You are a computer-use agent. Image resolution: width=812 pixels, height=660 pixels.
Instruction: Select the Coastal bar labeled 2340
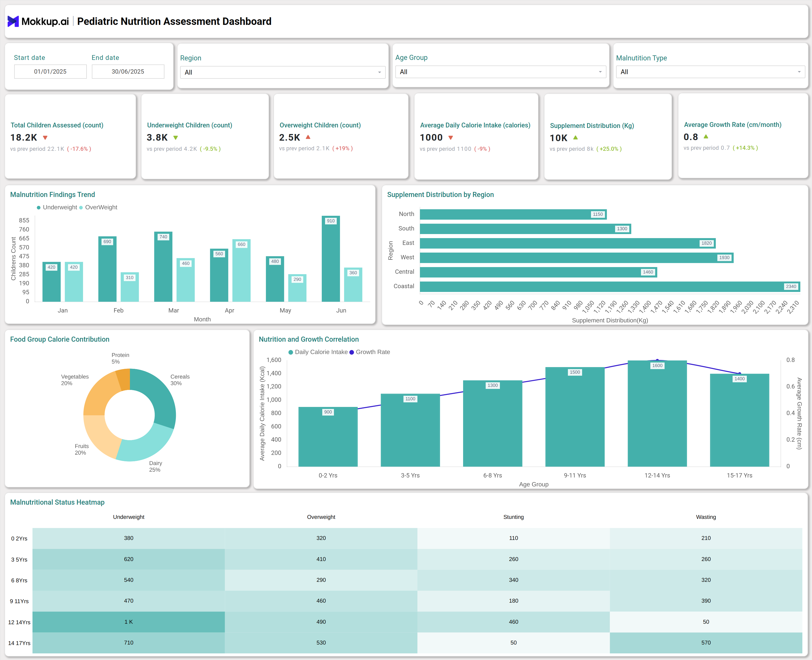click(x=610, y=287)
